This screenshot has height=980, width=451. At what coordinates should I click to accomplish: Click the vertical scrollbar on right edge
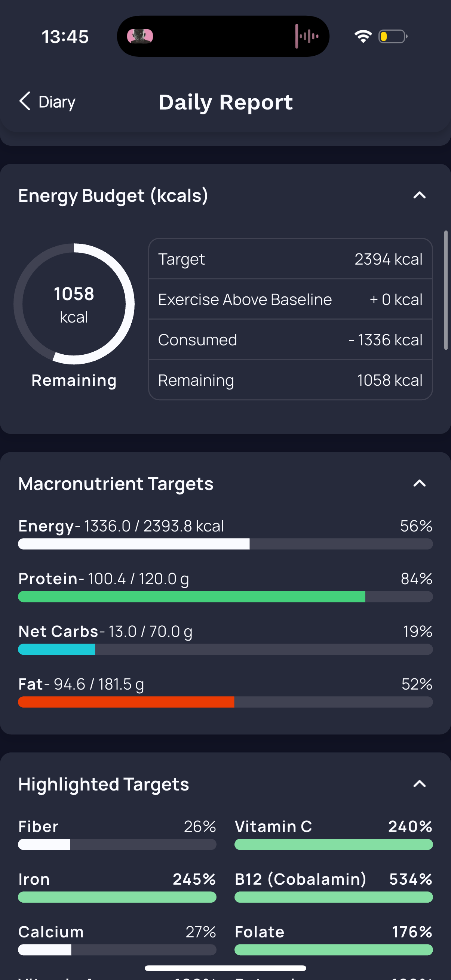[x=446, y=290]
